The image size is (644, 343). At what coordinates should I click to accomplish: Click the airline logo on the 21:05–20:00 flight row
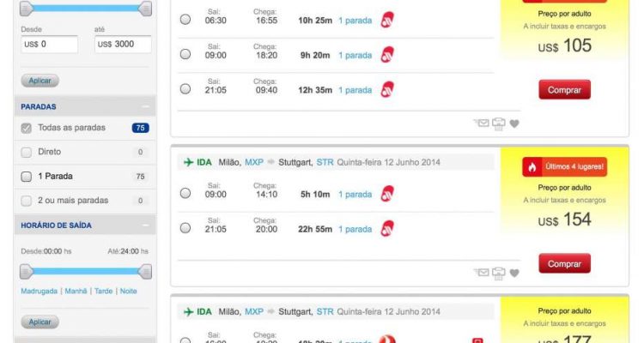[x=387, y=229]
